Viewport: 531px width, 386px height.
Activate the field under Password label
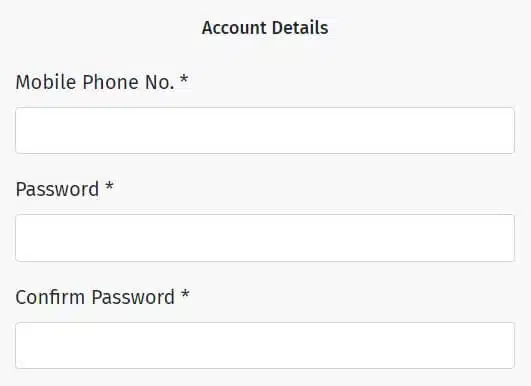tap(265, 238)
